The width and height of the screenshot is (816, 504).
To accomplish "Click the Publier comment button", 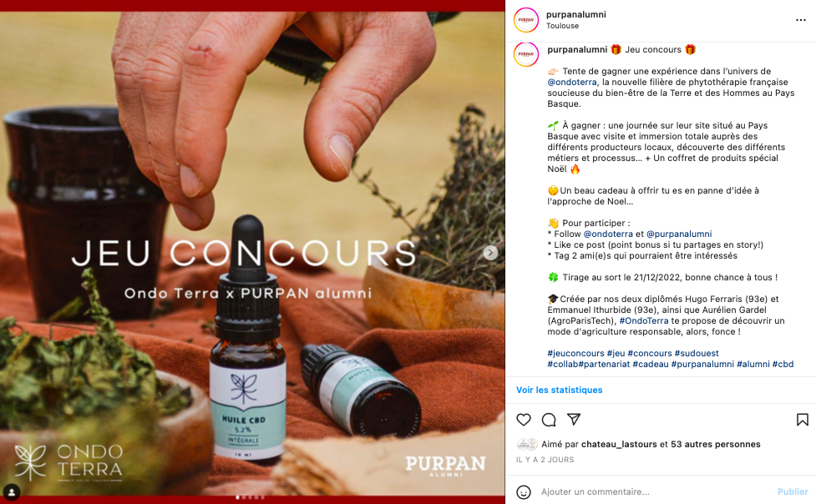I will click(793, 491).
